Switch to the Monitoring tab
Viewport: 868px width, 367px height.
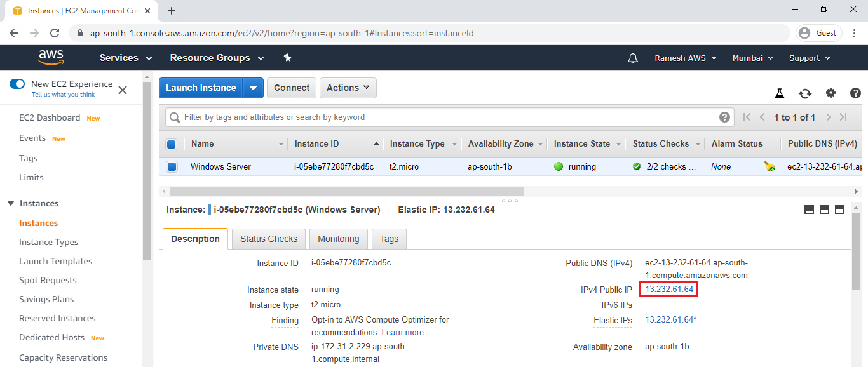click(x=339, y=239)
